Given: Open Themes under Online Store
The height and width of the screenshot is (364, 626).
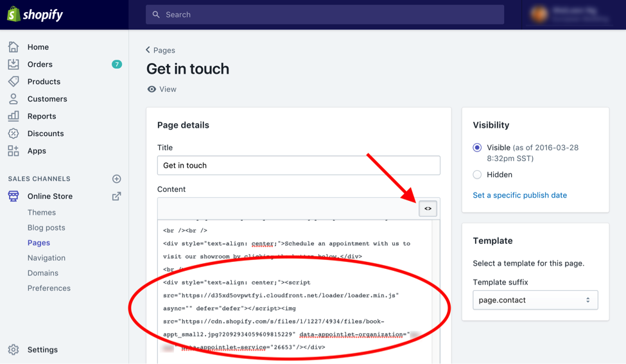Looking at the screenshot, I should click(x=42, y=212).
